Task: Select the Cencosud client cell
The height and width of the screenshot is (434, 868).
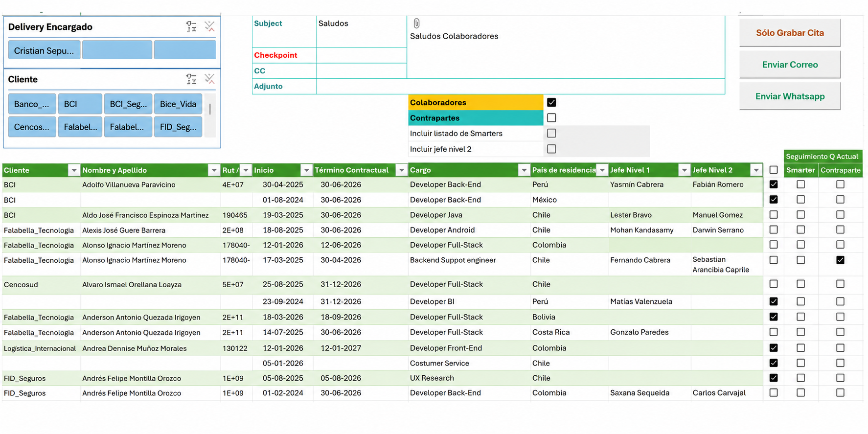Action: [x=41, y=285]
